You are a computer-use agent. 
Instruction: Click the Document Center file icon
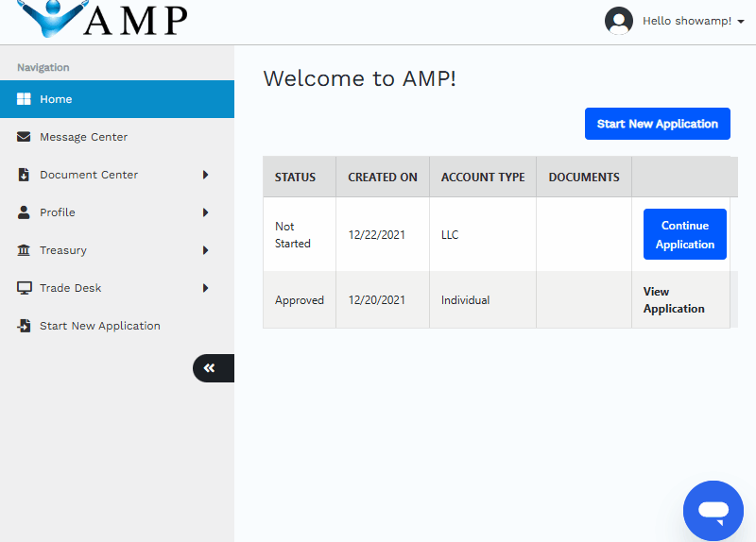24,175
